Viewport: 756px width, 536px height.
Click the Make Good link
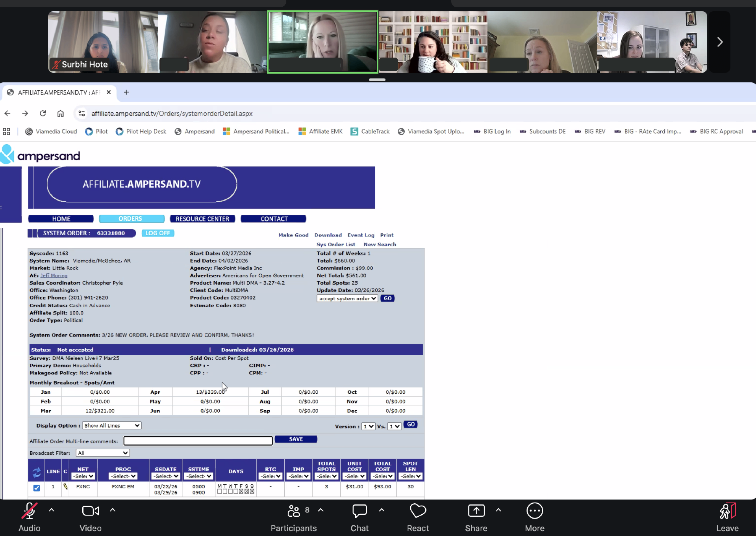point(293,235)
